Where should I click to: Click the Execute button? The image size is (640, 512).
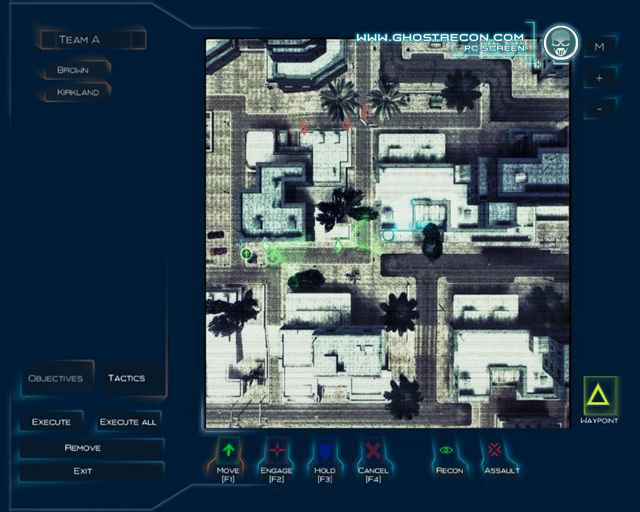(x=52, y=422)
